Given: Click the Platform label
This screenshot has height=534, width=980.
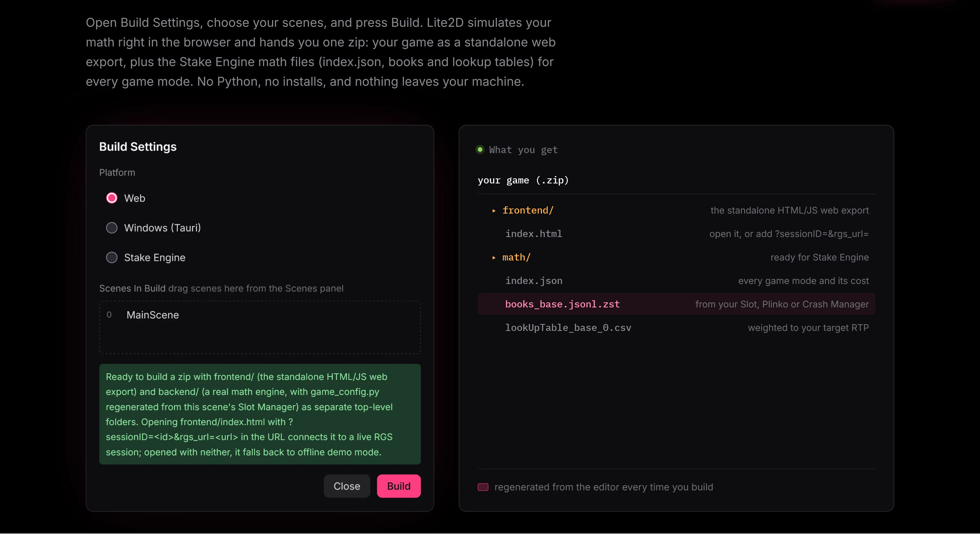Looking at the screenshot, I should click(117, 173).
